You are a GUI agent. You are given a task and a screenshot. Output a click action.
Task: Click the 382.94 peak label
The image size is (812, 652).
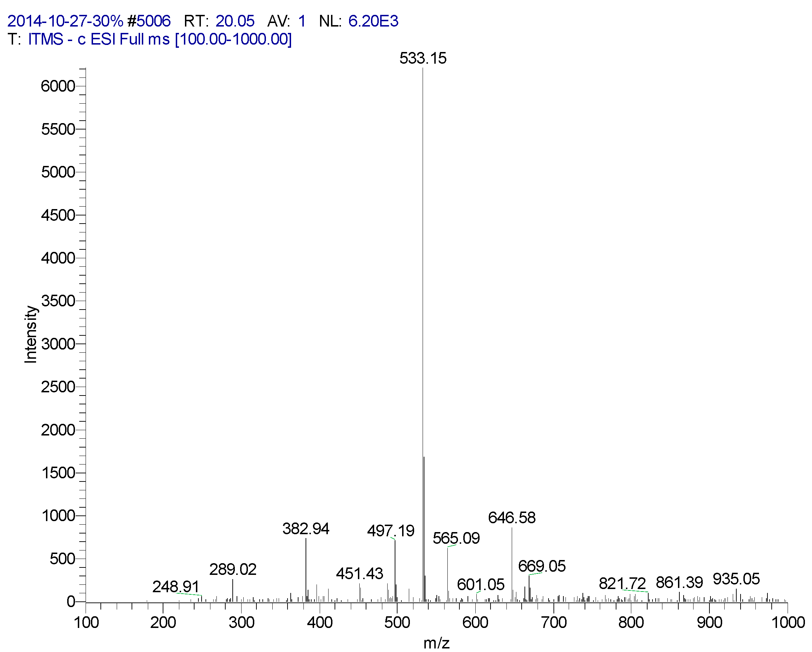(x=306, y=529)
